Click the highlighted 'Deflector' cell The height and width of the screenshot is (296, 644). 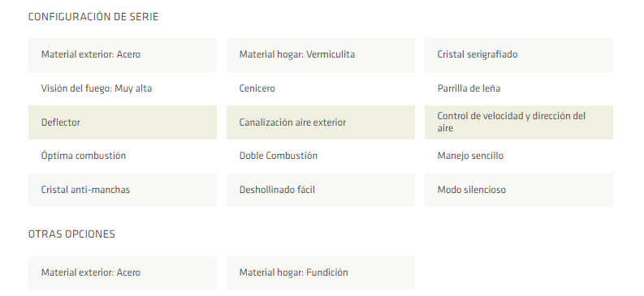coord(123,122)
